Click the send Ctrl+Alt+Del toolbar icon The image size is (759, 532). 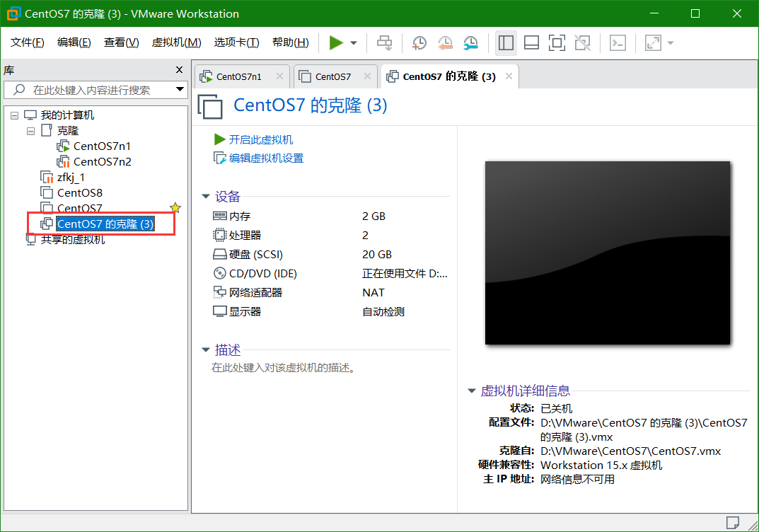[385, 42]
